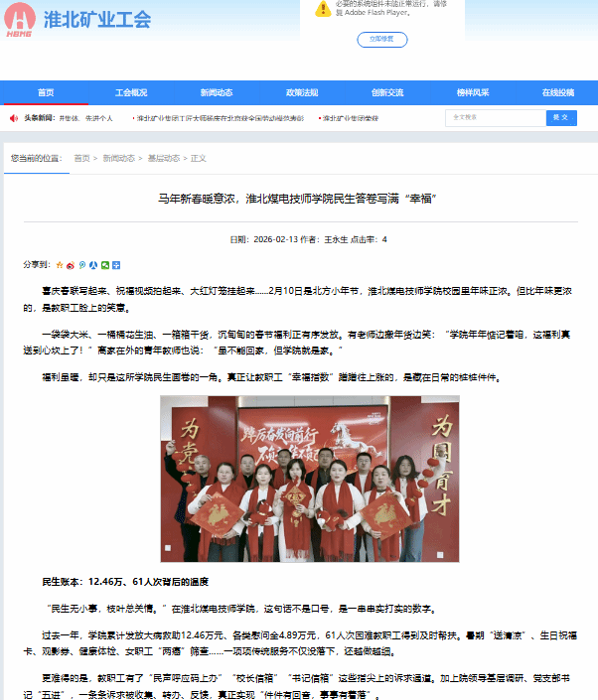Viewport: 598px width, 700px height.
Task: Share article via WeChat icon
Action: tap(105, 265)
